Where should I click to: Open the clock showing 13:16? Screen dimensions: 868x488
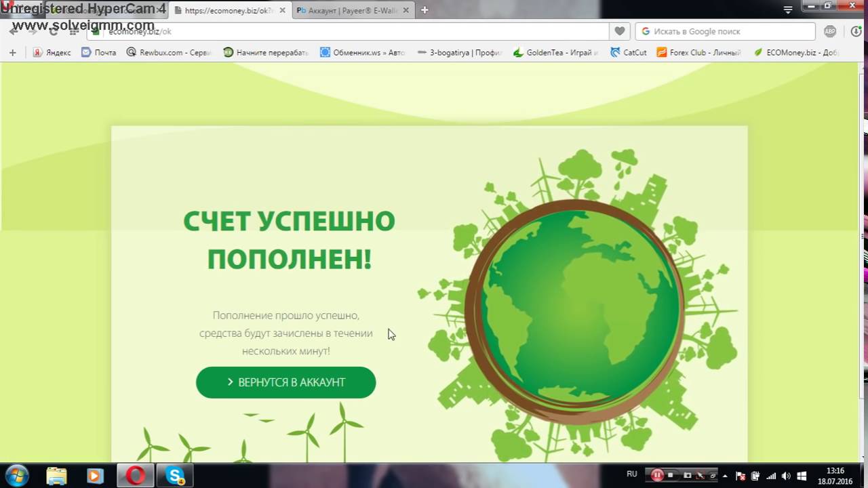[x=835, y=476]
